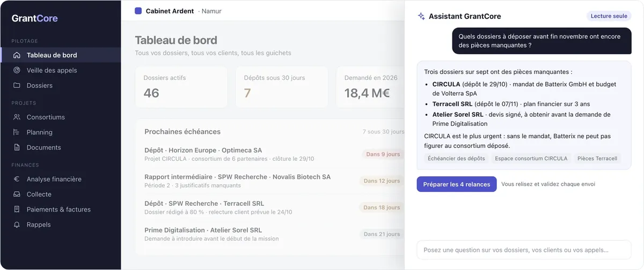Open Paiements & factures
The image size is (644, 270).
60,209
